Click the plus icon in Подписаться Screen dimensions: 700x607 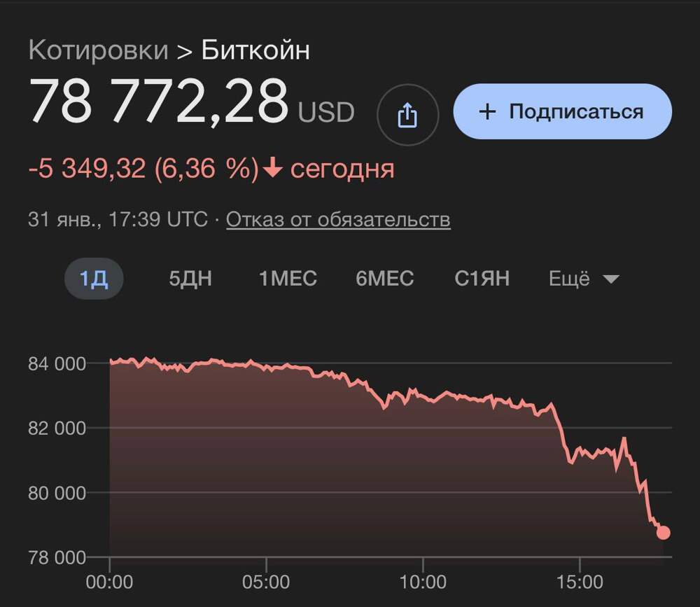[487, 111]
